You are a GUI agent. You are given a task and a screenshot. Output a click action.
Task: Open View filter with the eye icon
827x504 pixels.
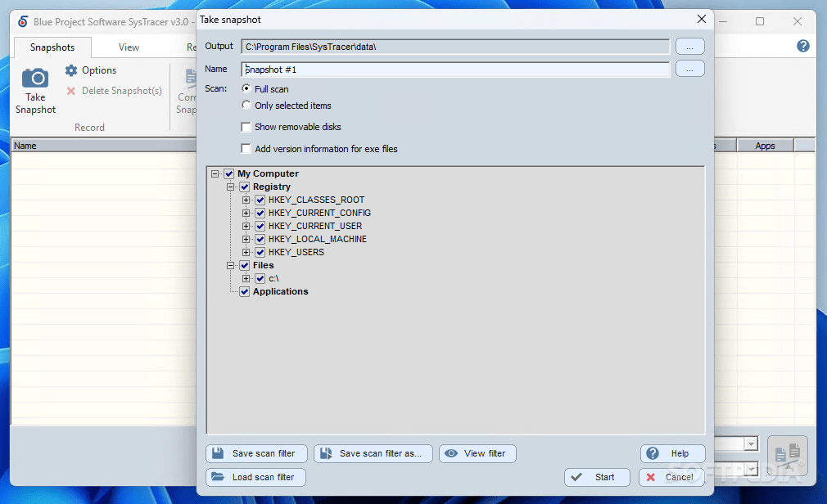coord(451,453)
